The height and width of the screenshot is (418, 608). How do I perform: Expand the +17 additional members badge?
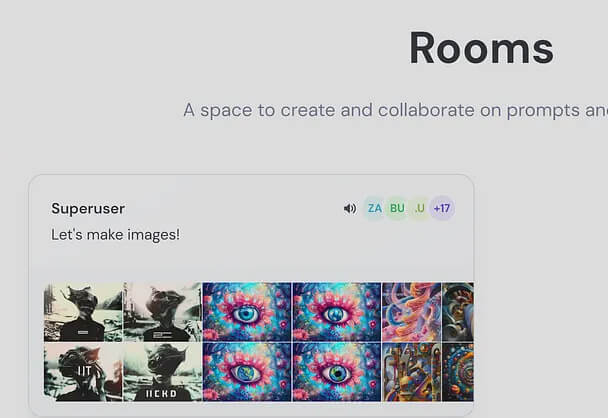442,208
